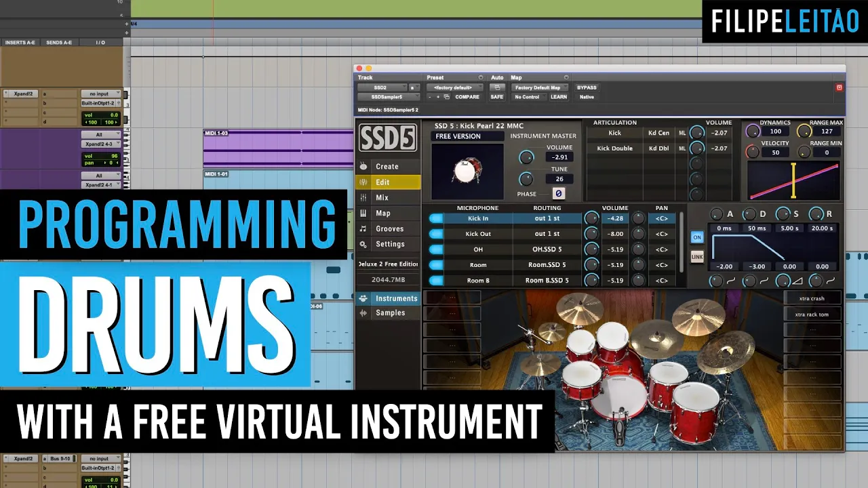Open the Settings tab
Screen dimensions: 868x488
pyautogui.click(x=387, y=245)
